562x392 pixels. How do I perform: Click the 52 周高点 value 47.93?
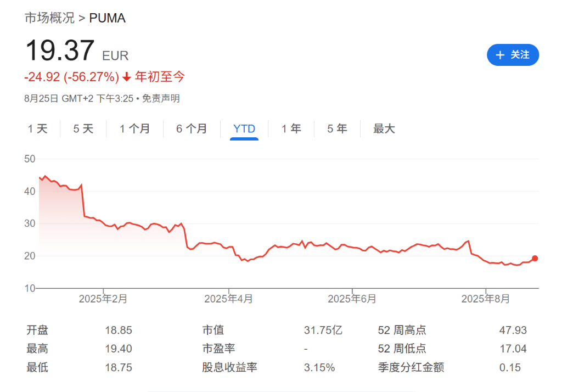point(513,331)
